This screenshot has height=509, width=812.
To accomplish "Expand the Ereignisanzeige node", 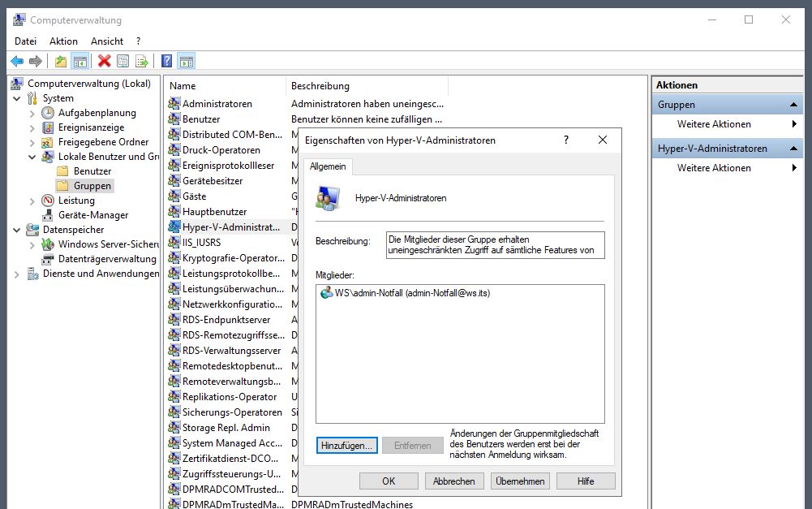I will (32, 127).
